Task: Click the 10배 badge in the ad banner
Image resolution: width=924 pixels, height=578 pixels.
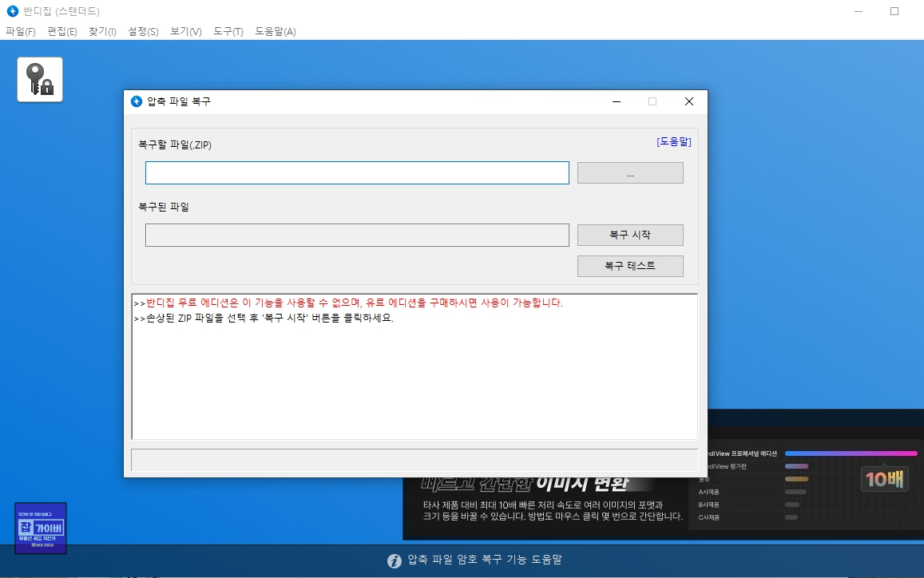Action: [885, 479]
